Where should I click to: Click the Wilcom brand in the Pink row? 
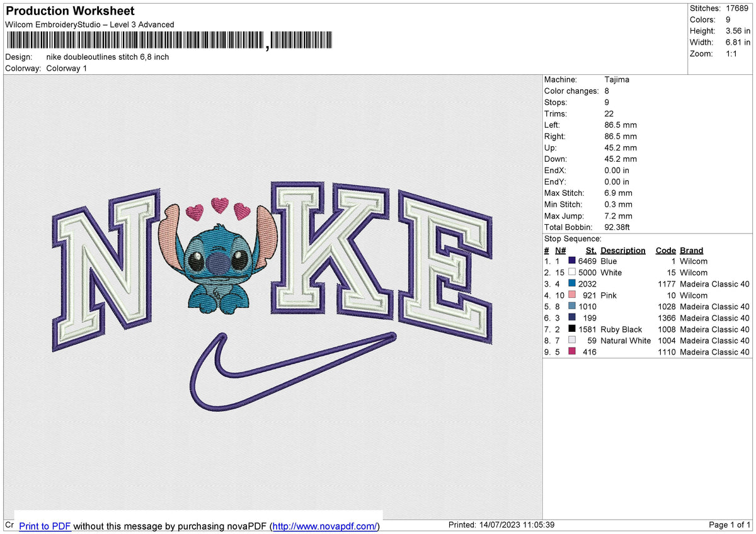(x=694, y=295)
